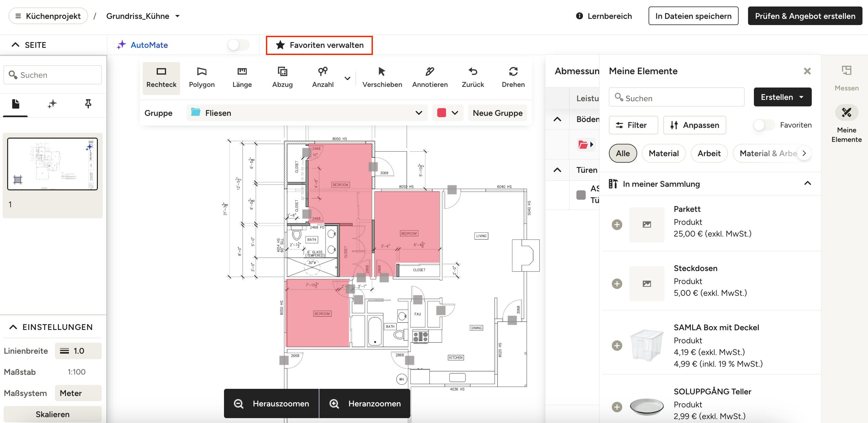868x423 pixels.
Task: Activate the Annotieren pen tool
Action: tap(430, 78)
